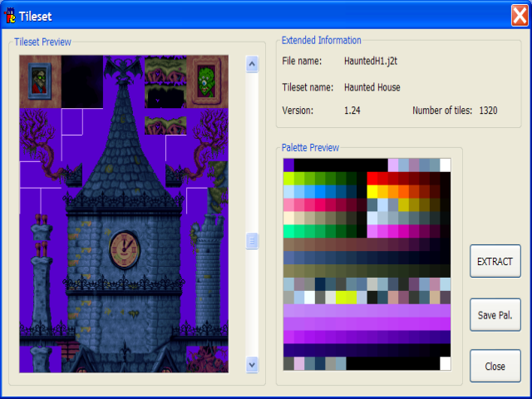
Task: Click the framed man with glasses portrait tile
Action: 40,82
